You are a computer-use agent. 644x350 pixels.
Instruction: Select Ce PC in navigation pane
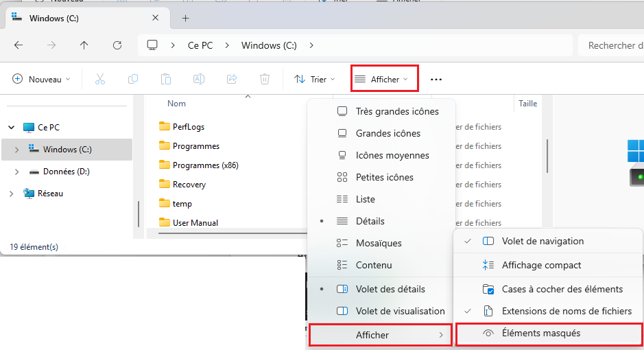(49, 128)
